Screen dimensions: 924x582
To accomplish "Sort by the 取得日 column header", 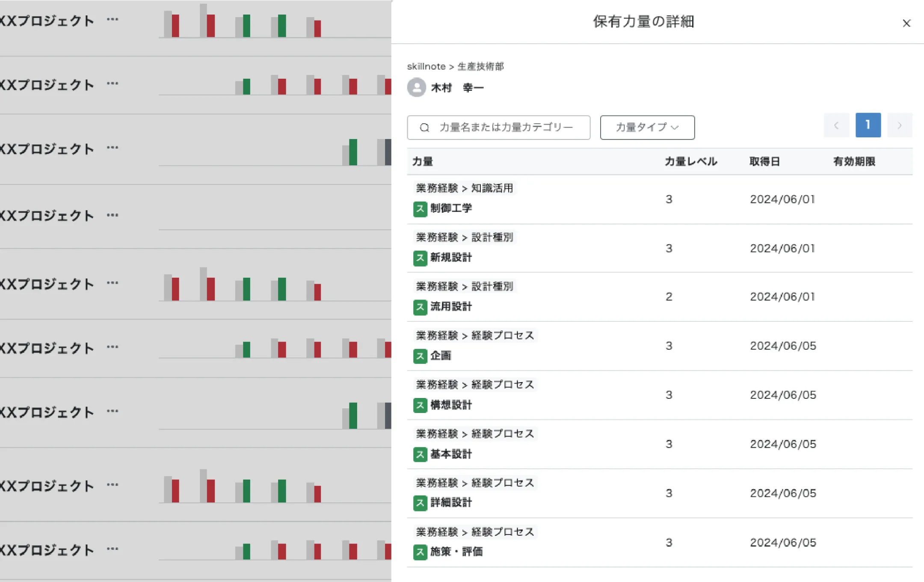I will (x=764, y=162).
